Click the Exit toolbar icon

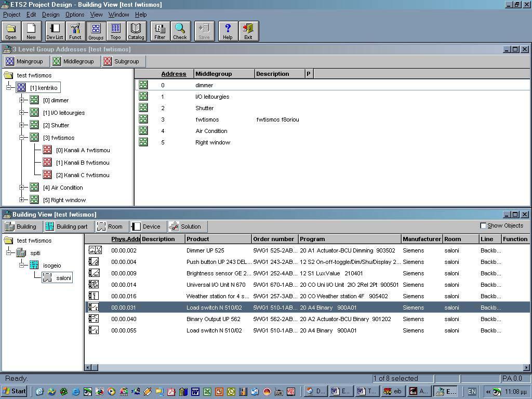248,31
